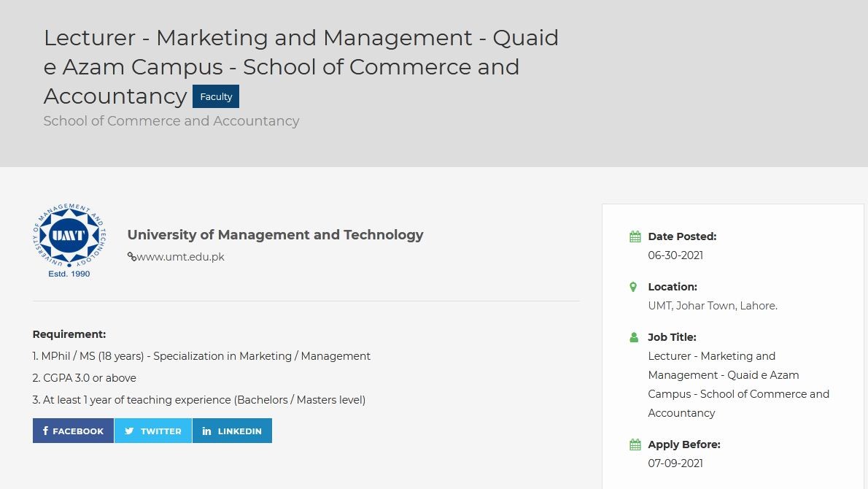Open the www.umt.edu.pk website link
This screenshot has height=489, width=868.
pyautogui.click(x=180, y=257)
